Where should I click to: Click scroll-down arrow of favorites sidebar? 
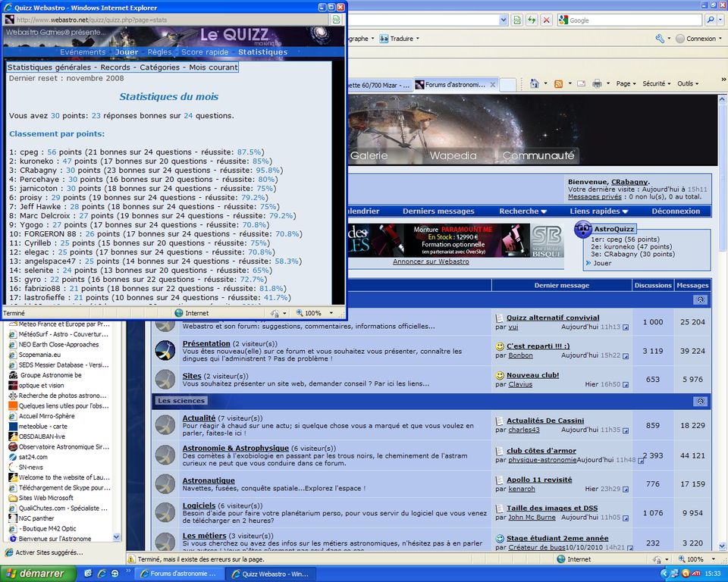coord(117,537)
